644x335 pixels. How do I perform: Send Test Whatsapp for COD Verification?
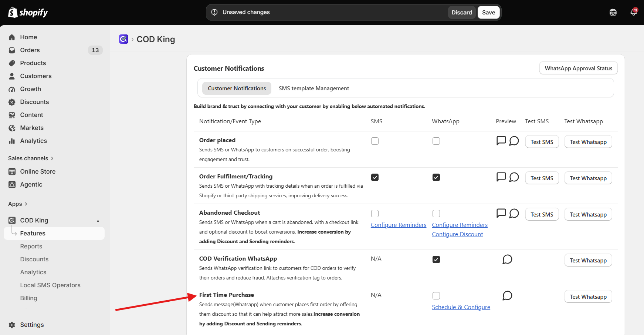[588, 260]
